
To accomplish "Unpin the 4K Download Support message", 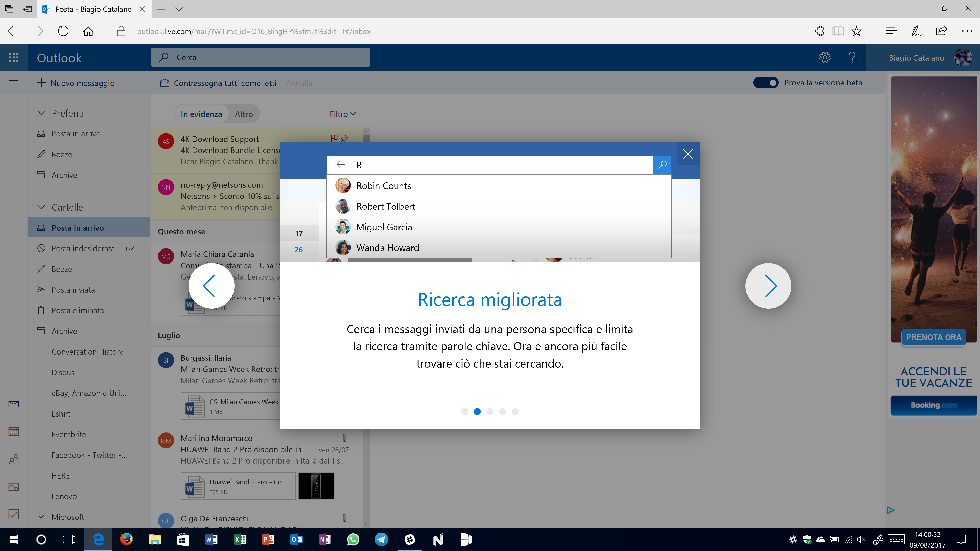I will pyautogui.click(x=345, y=139).
